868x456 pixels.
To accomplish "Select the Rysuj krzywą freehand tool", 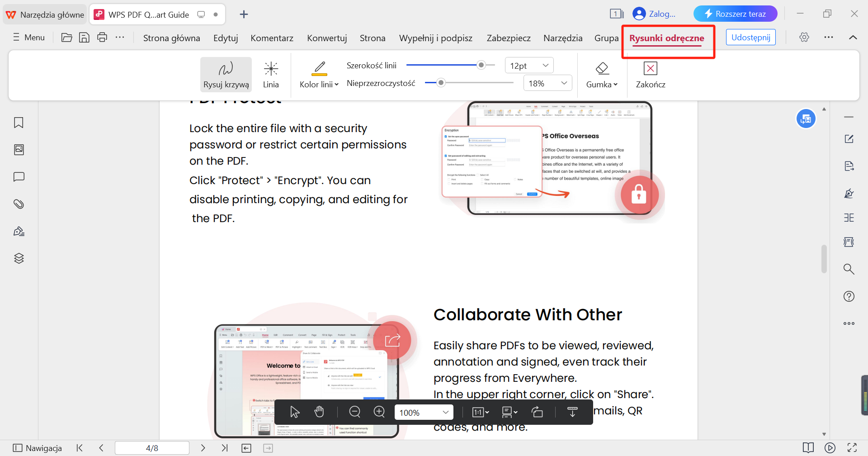I will click(x=226, y=75).
